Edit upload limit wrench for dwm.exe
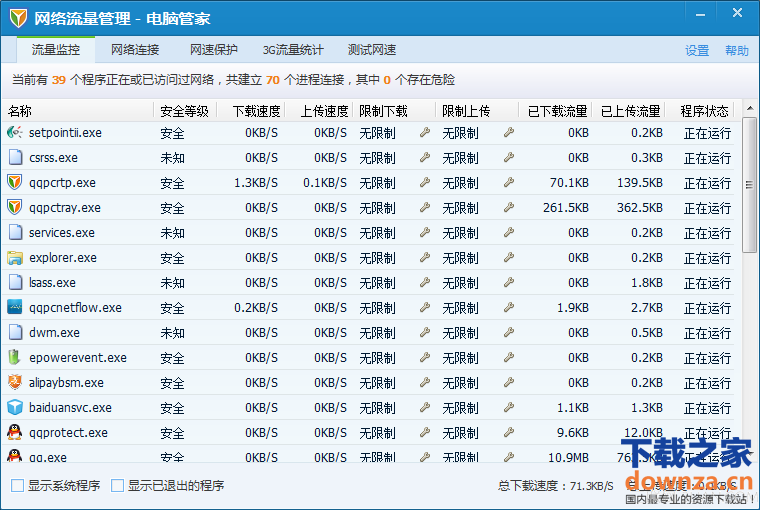This screenshot has height=510, width=760. 508,333
